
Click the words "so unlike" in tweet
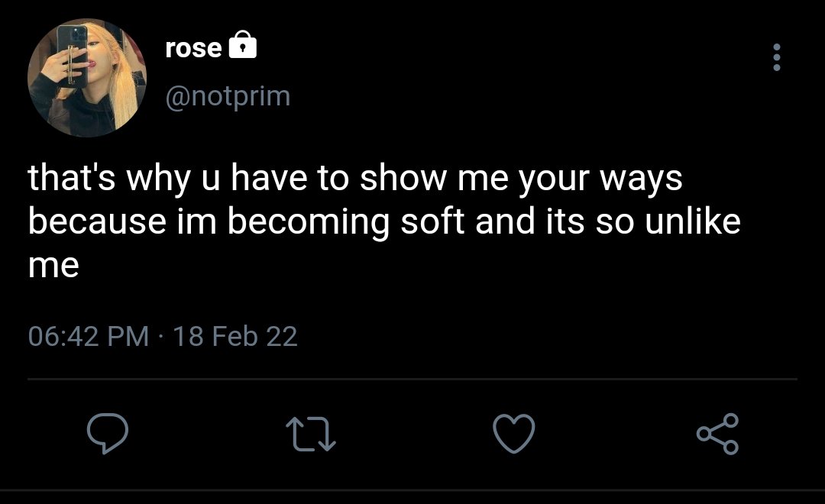coord(668,221)
